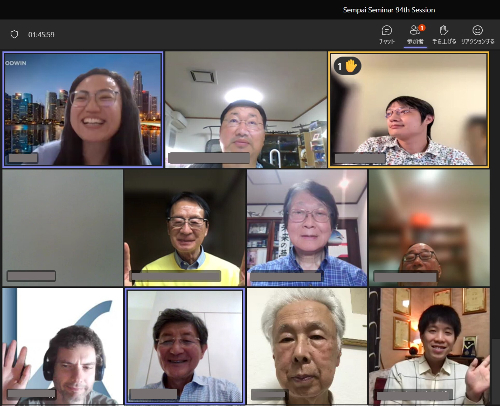Click the Sempai Seminar 94th Session title
Image resolution: width=500 pixels, height=406 pixels.
(x=389, y=10)
